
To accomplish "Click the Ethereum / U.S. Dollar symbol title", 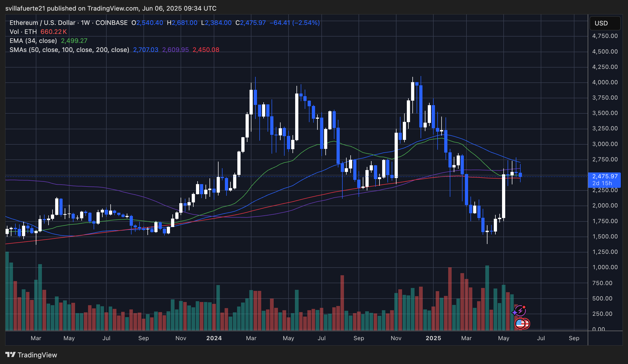I will 42,23.
